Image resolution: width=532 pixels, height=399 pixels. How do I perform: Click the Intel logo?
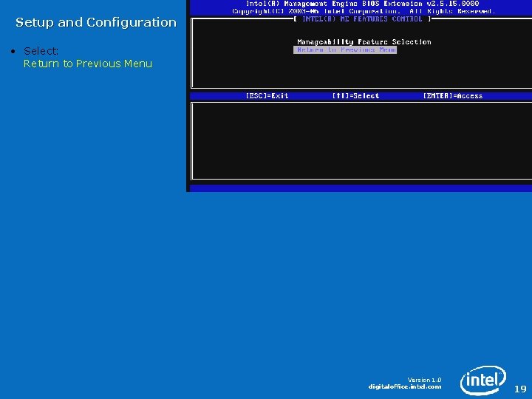point(483,380)
